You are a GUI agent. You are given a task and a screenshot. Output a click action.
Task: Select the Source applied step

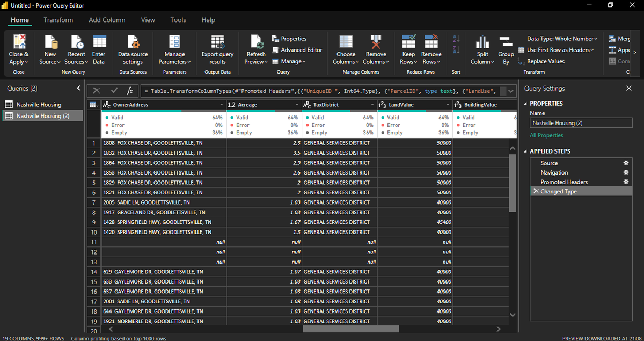(x=581, y=163)
